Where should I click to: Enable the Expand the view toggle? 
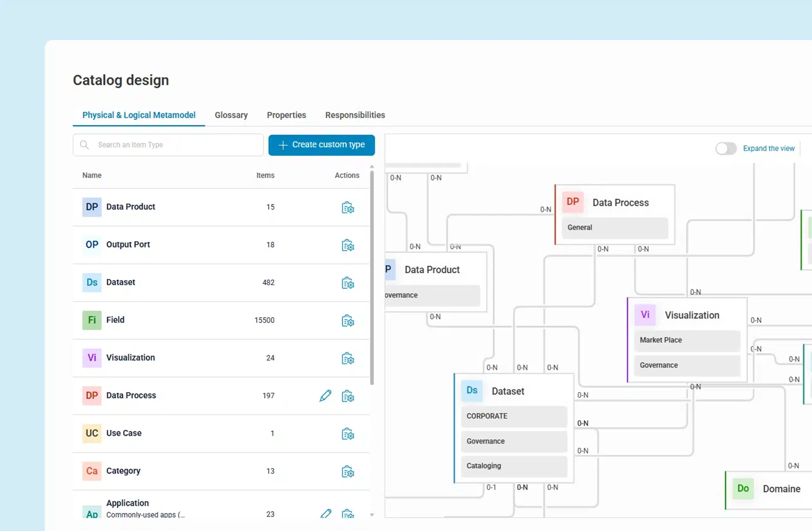726,148
